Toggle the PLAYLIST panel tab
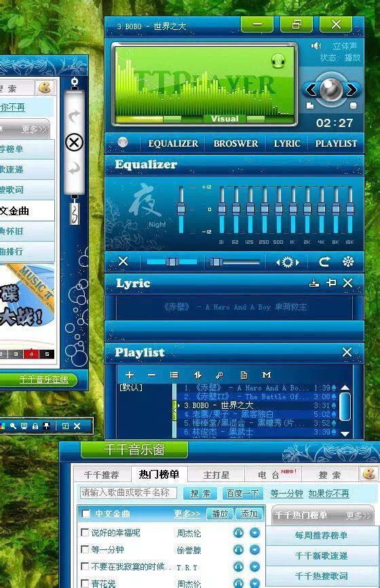The image size is (380, 588). [336, 143]
